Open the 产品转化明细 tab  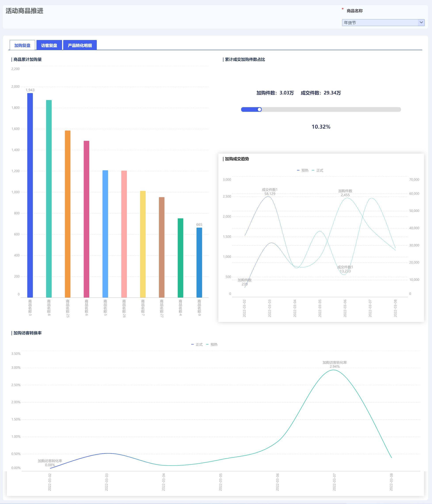click(80, 45)
